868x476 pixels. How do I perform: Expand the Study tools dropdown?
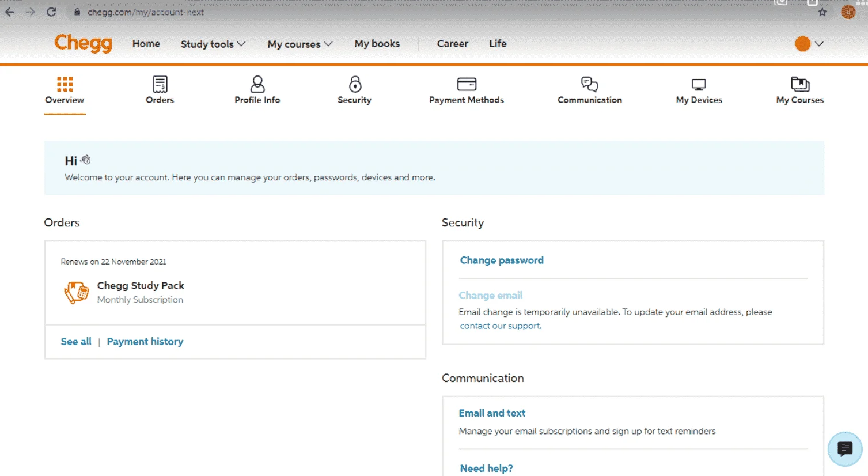[213, 44]
